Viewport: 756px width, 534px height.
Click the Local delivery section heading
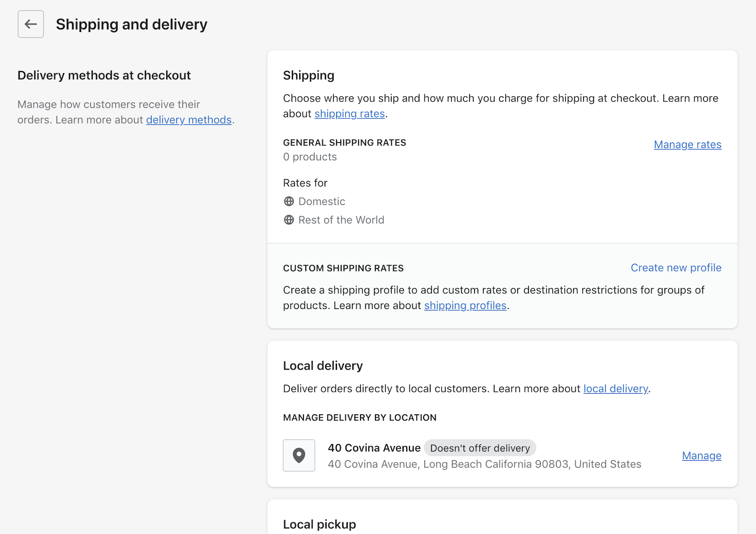[x=322, y=365]
